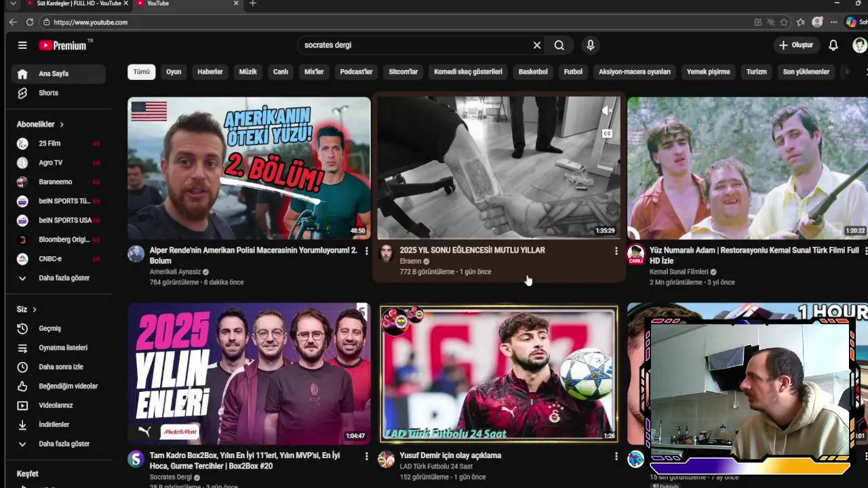Open options menu for 2025 YIL SONU EĞLENCESİ
This screenshot has width=868, height=488.
tap(616, 251)
